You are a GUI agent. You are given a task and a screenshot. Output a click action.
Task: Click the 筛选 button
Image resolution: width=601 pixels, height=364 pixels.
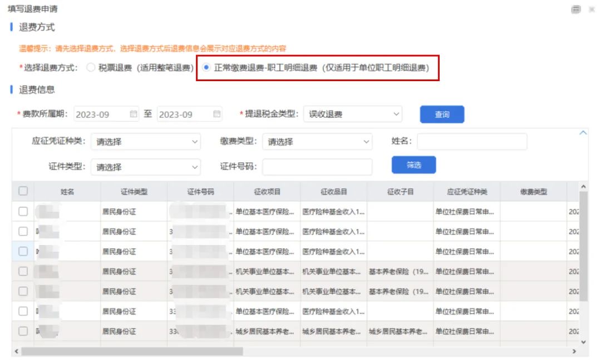click(x=413, y=165)
